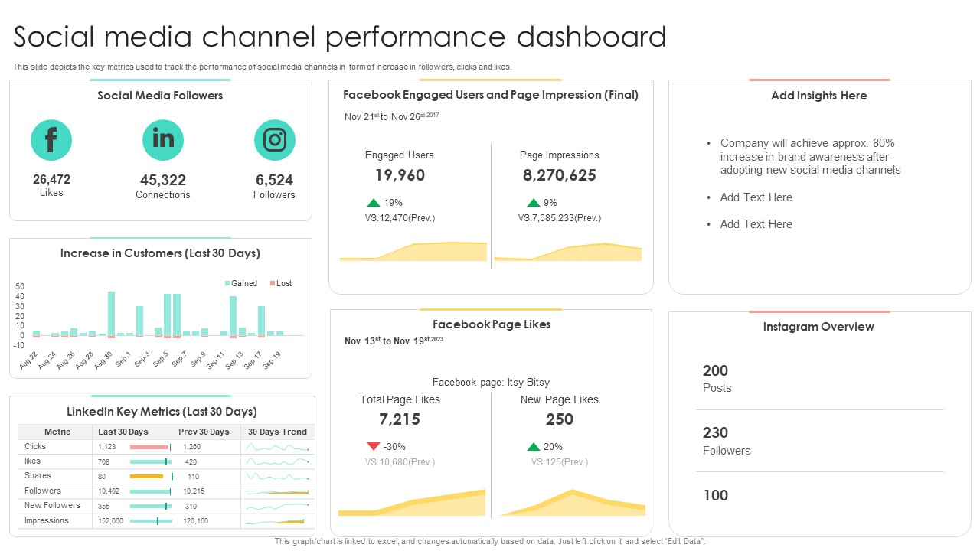Click the Engaged Users area chart

[x=413, y=252]
